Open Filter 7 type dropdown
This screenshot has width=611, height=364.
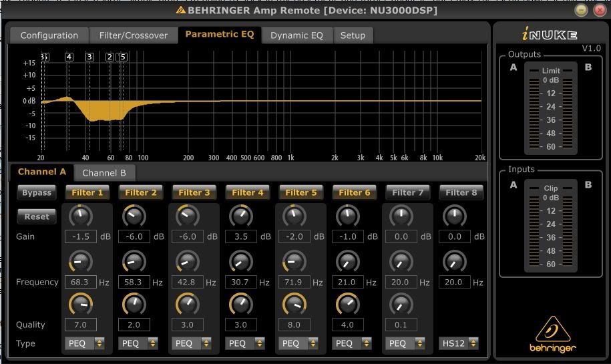(x=405, y=343)
